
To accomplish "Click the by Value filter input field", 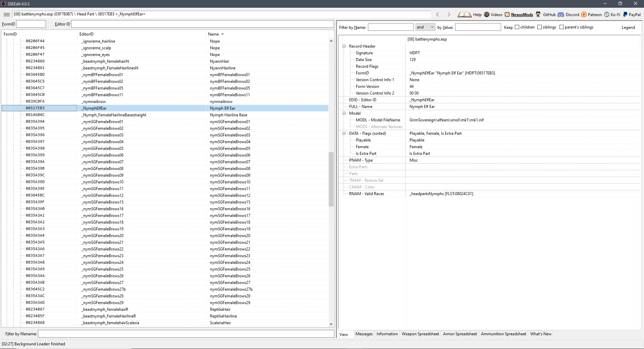I will (478, 27).
